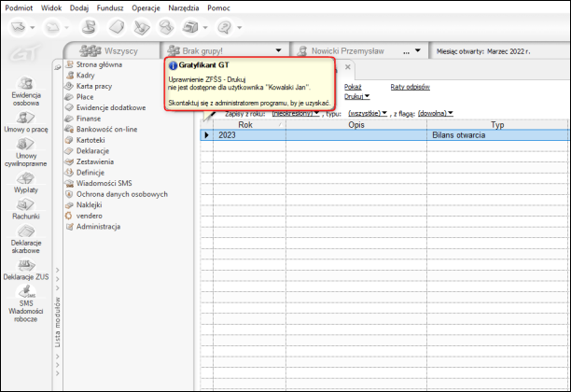The image size is (571, 392).
Task: Open Umowy cywilnoprawne module icon
Action: pyautogui.click(x=26, y=153)
